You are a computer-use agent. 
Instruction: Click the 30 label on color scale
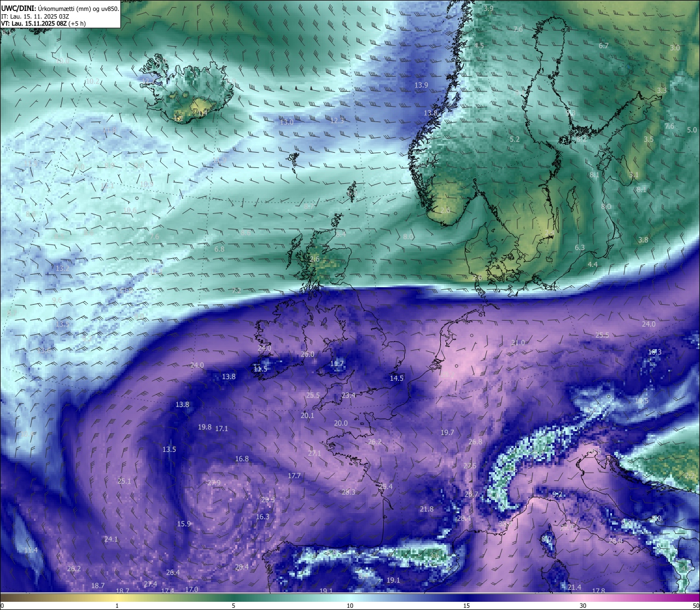point(583,606)
